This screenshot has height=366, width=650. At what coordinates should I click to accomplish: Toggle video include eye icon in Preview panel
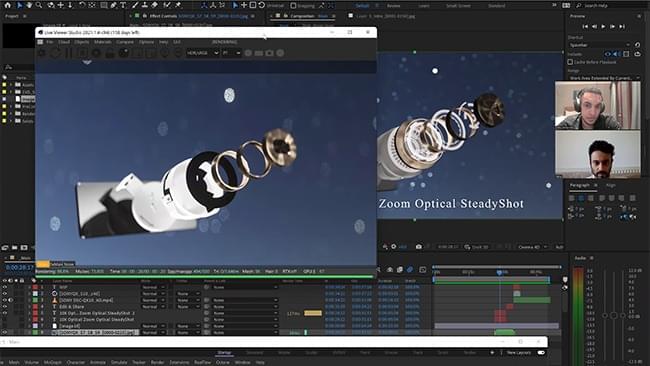[608, 54]
